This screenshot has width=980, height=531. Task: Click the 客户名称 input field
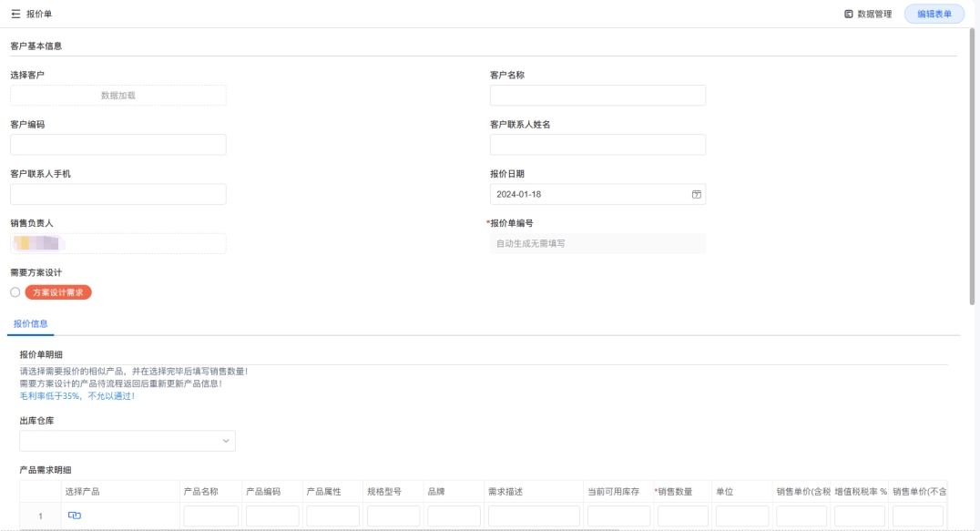[x=597, y=96]
